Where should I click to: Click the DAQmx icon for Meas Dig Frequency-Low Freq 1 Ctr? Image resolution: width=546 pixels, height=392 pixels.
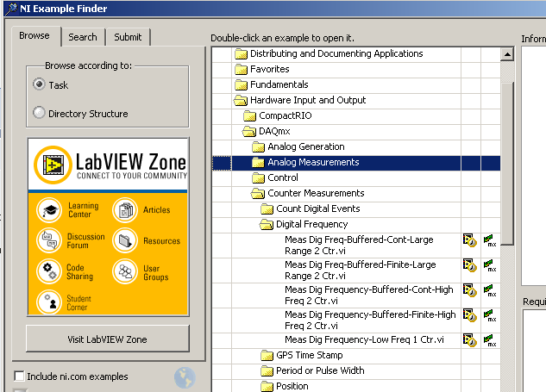pos(490,340)
